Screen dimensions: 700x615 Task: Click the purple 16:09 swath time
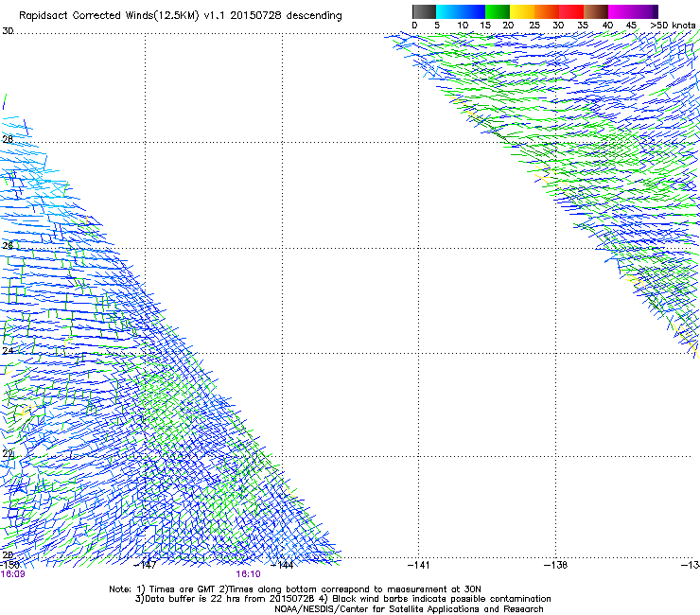13,574
